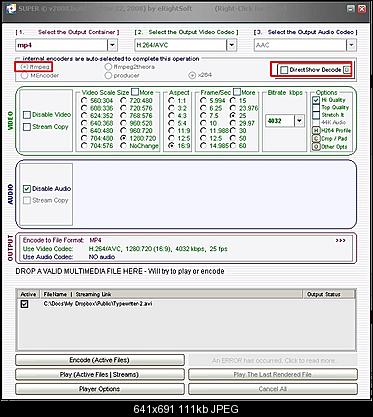
Task: Select the ffmpeg2theora encoder option
Action: click(108, 67)
